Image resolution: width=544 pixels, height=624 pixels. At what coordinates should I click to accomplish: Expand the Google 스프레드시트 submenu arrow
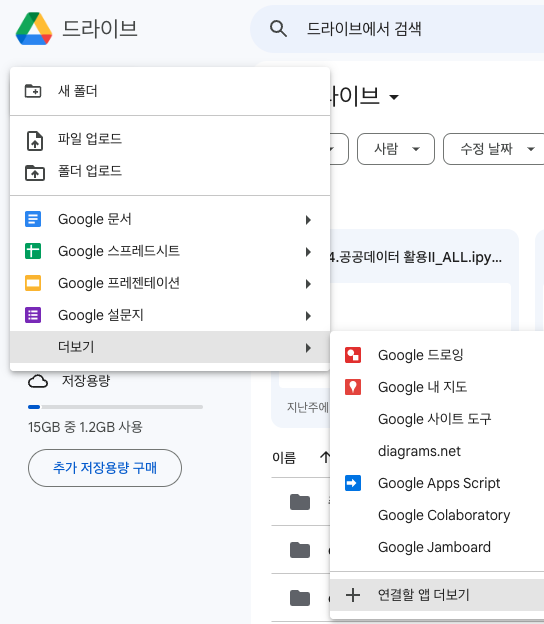click(x=308, y=252)
